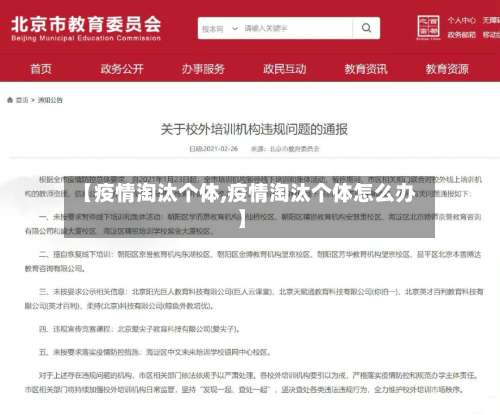Select the 教育资源 navigation menu
This screenshot has height=415, width=500.
447,69
